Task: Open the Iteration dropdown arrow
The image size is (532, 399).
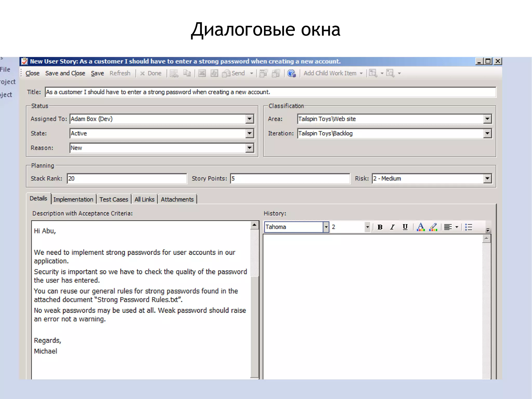Action: coord(488,134)
